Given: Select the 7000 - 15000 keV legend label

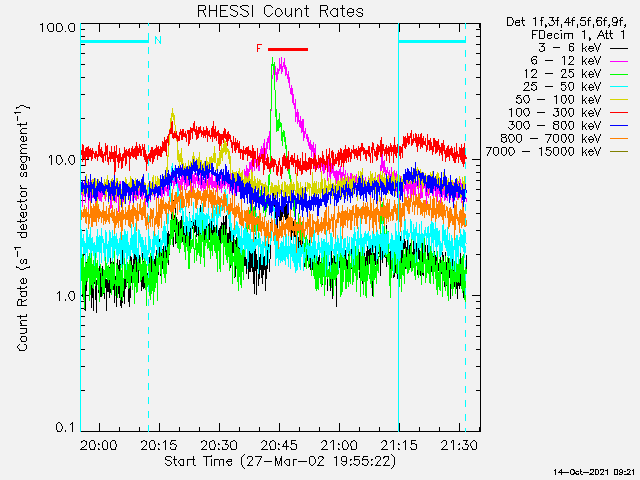Looking at the screenshot, I should [x=543, y=152].
